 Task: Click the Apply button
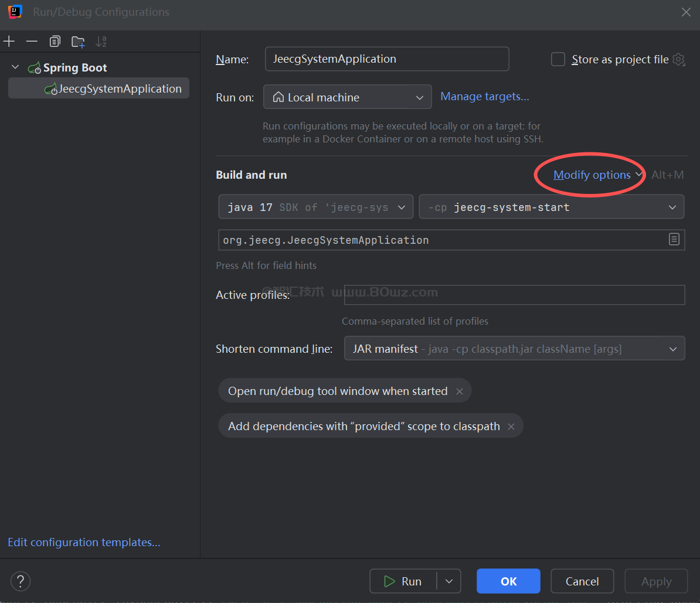coord(656,581)
